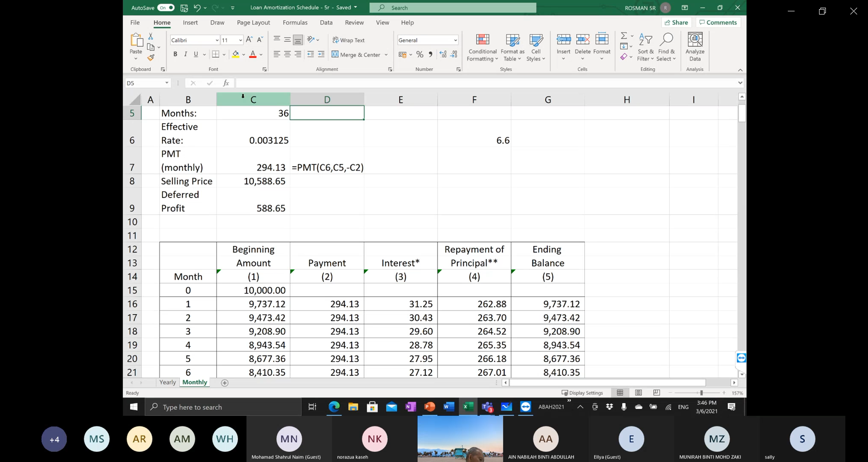This screenshot has height=462, width=868.
Task: Add a new sheet with plus icon
Action: click(225, 383)
